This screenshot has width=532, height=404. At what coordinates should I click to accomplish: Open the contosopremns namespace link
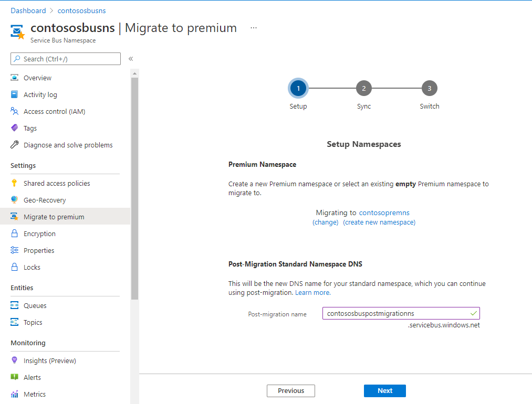tap(385, 212)
